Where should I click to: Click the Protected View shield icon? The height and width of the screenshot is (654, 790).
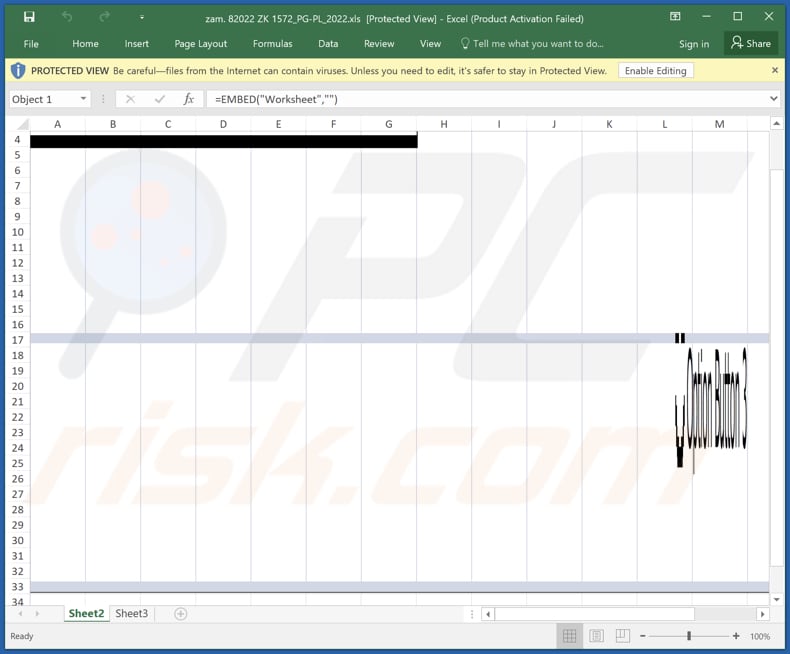click(x=18, y=71)
